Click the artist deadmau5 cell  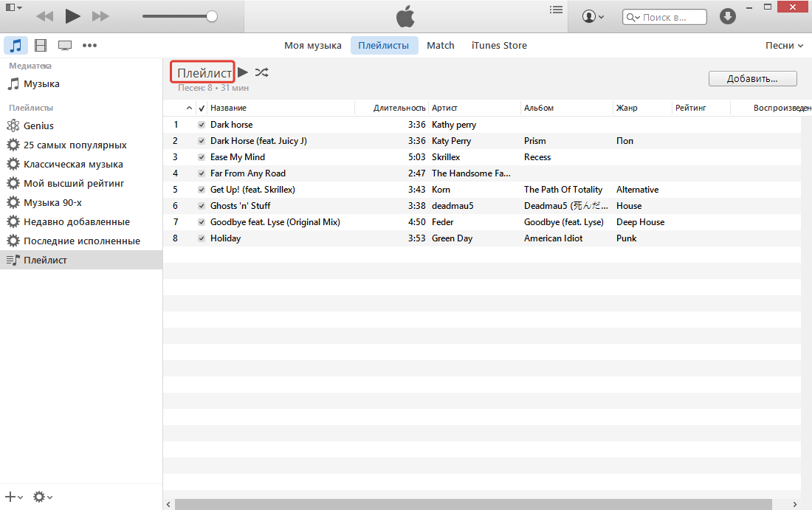pos(453,206)
